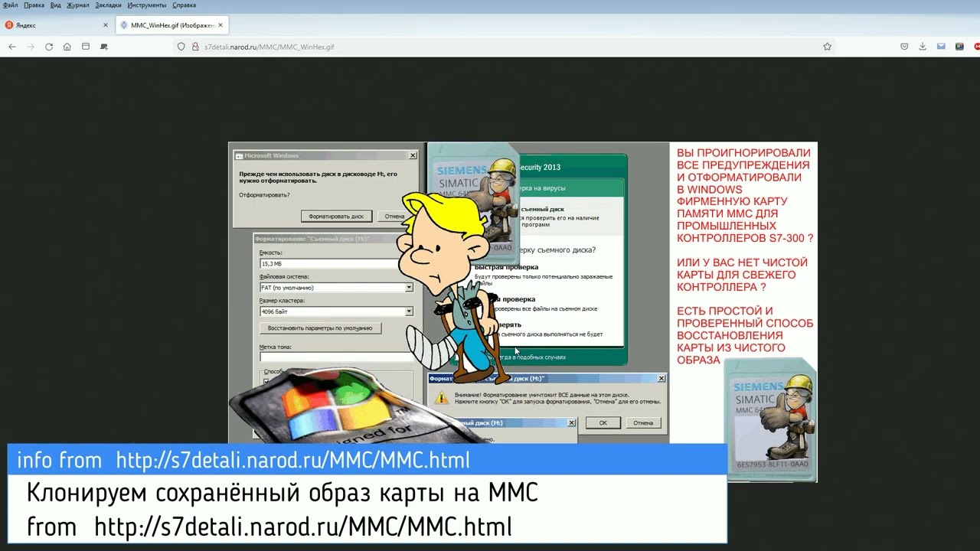Open tracking protection shield in address bar
Viewport: 980px width, 551px height.
point(181,47)
